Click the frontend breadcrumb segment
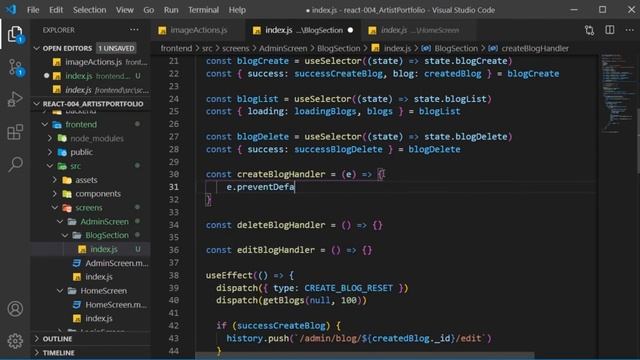Screen dimensions: 640x360 pos(176,48)
